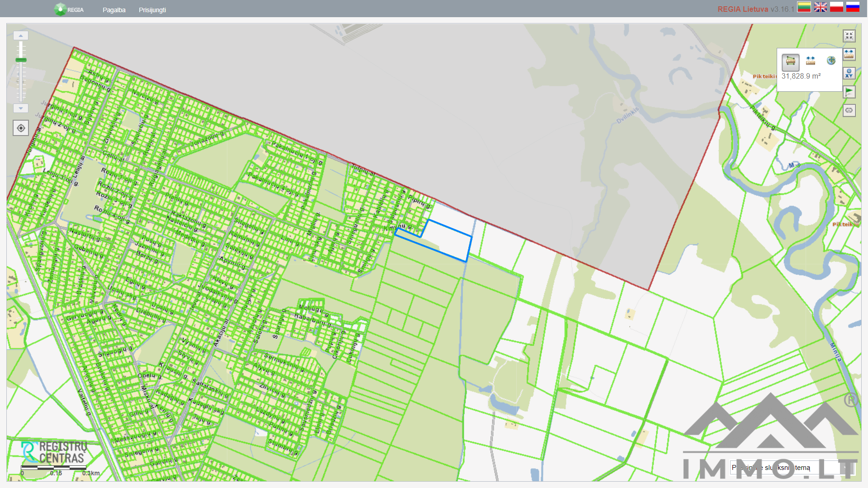The width and height of the screenshot is (868, 488).
Task: Click the chain link share button
Action: pos(849,110)
